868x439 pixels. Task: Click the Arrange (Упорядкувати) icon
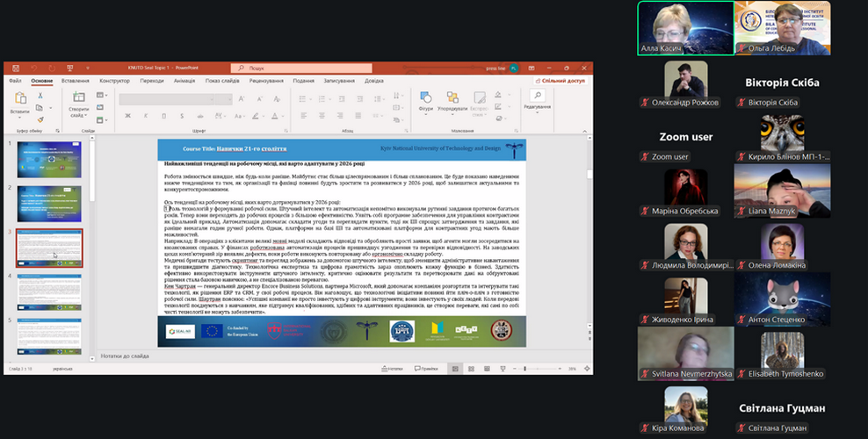453,99
